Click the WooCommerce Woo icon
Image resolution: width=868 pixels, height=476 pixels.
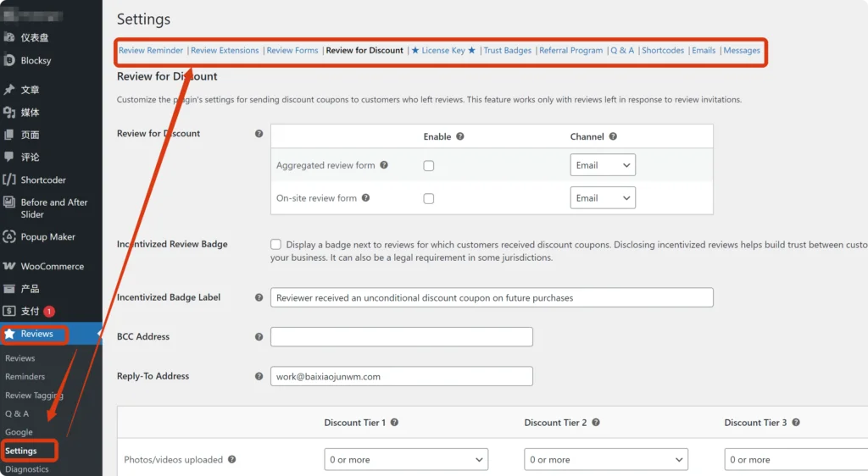9,266
